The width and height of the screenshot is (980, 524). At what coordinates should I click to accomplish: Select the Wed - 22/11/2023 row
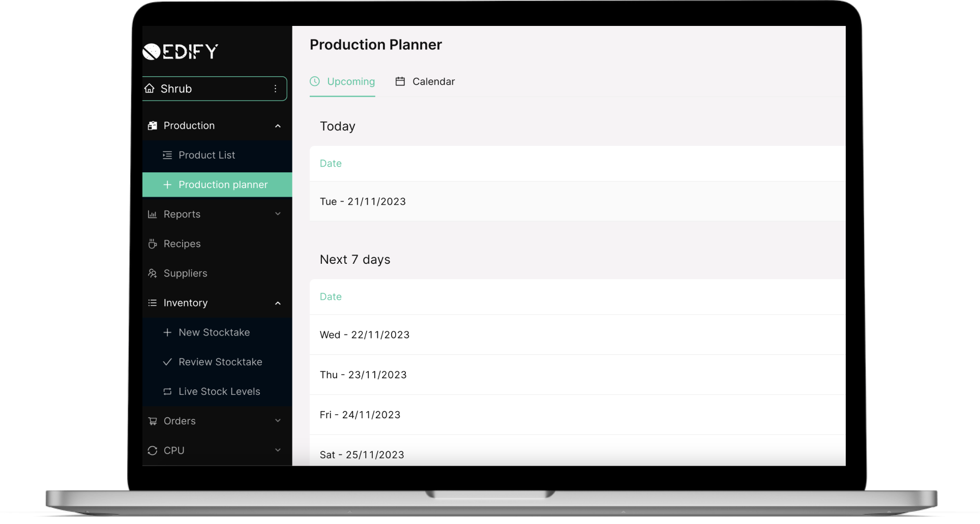point(577,335)
